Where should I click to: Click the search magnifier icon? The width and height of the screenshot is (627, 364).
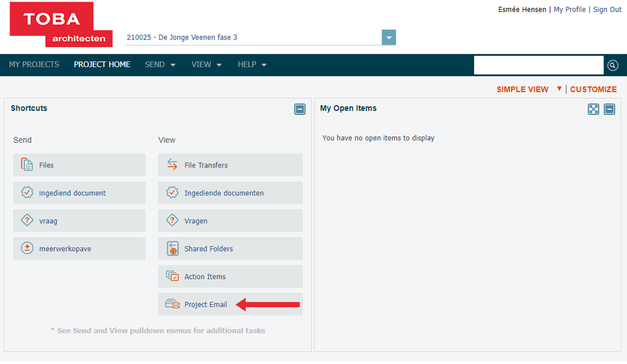613,66
